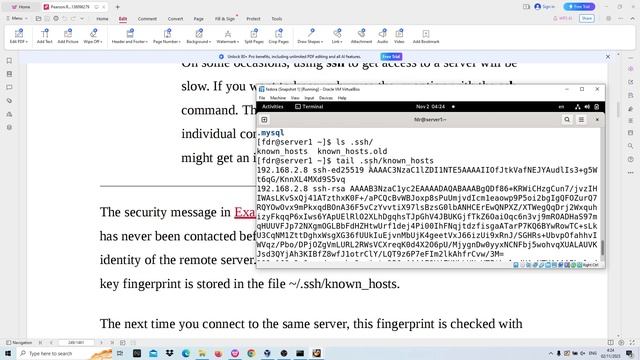The width and height of the screenshot is (640, 360).
Task: Switch to the Comment ribbon tab
Action: (x=147, y=19)
